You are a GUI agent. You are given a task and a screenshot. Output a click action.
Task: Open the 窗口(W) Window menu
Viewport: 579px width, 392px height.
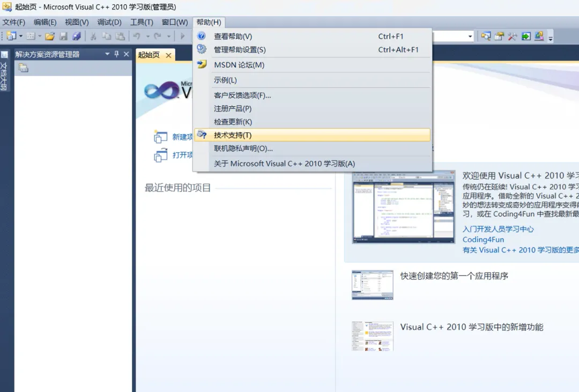[x=175, y=22]
